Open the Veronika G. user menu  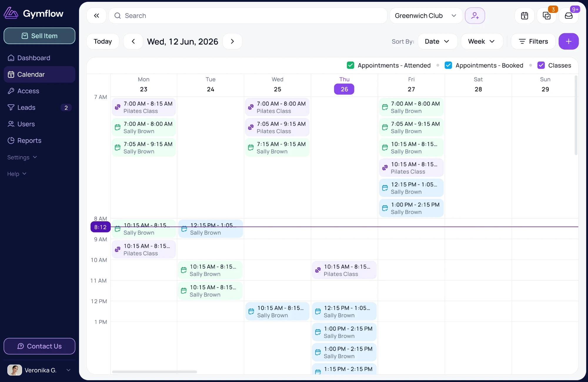click(39, 370)
